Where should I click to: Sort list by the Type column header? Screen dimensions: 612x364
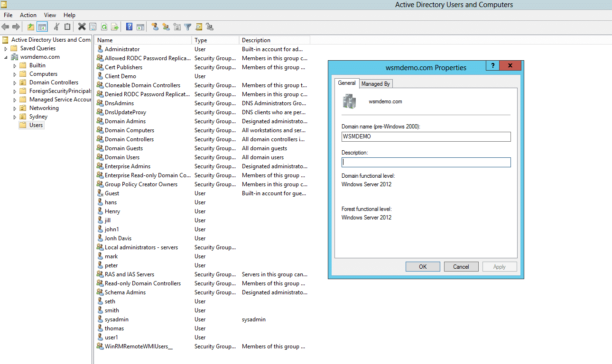(215, 40)
